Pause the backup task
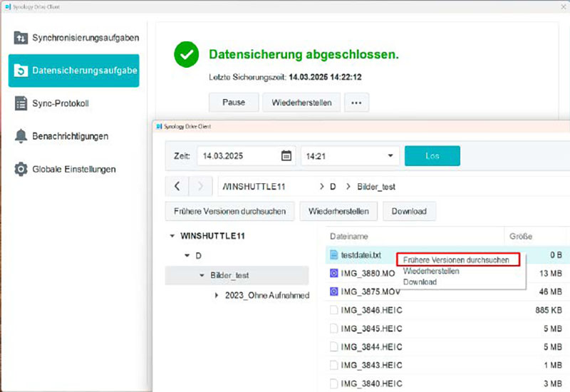 pyautogui.click(x=234, y=102)
